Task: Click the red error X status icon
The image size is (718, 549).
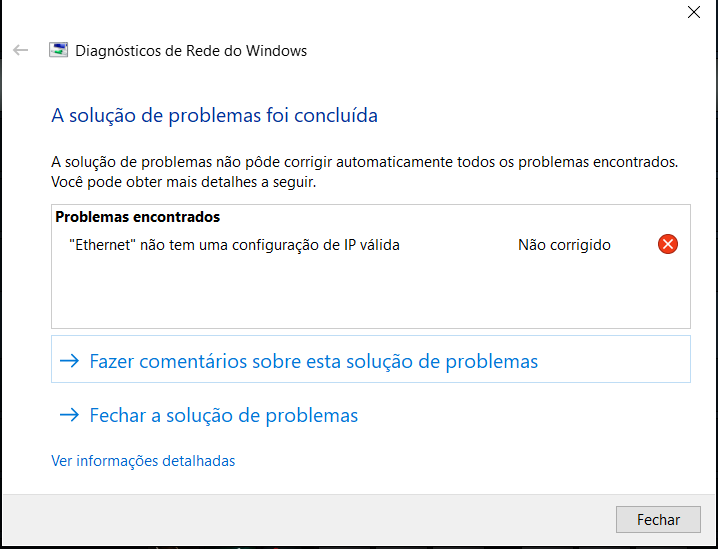Action: 668,244
